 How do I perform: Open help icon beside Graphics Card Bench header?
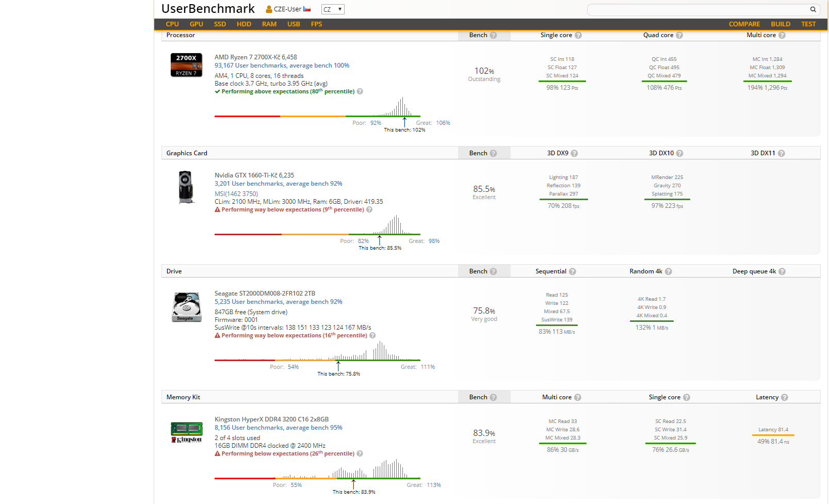tap(493, 154)
